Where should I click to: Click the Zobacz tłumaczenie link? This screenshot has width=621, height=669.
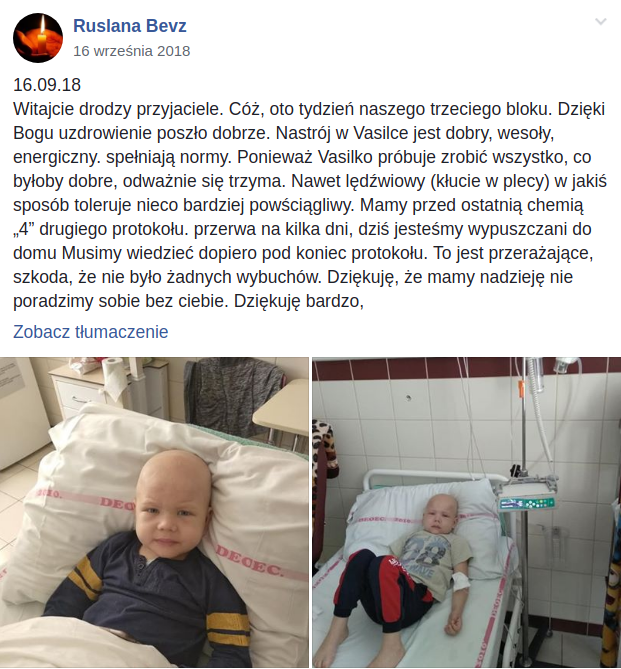(90, 332)
